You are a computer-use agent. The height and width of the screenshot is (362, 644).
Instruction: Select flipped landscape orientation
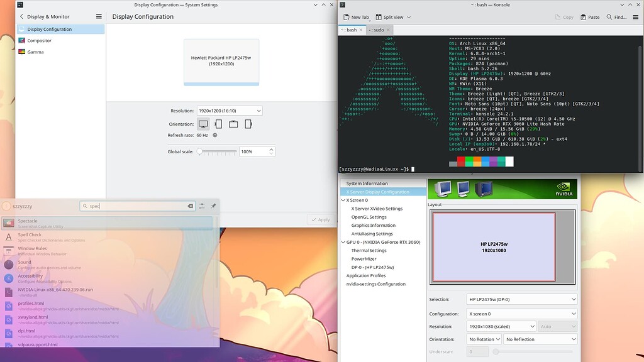(234, 124)
